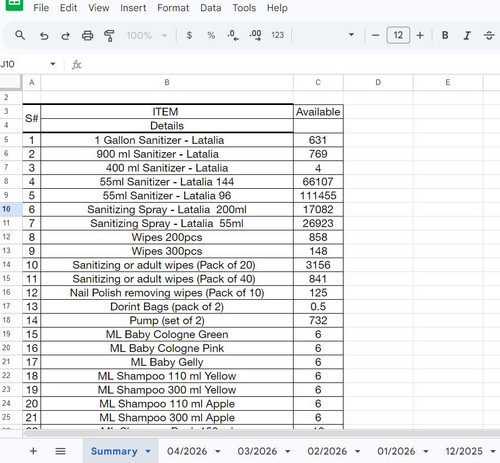Select the cell 'Wipes 200pcs'
The image size is (500, 463).
click(x=167, y=237)
